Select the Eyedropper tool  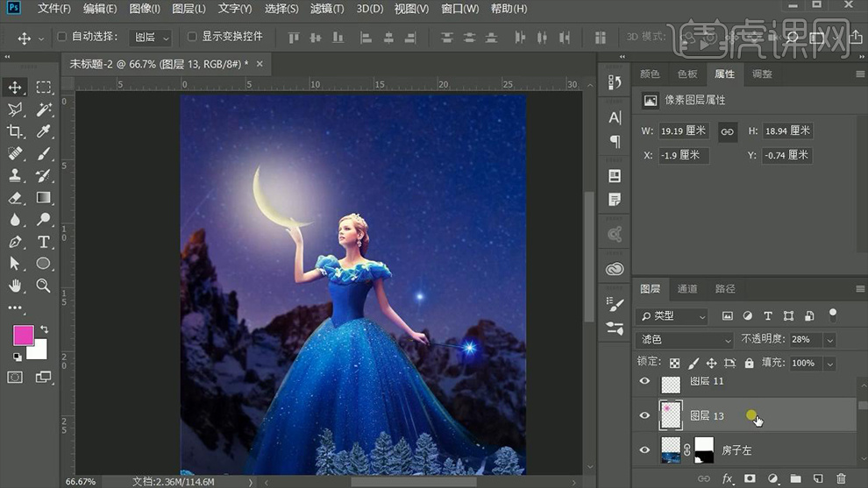click(43, 131)
